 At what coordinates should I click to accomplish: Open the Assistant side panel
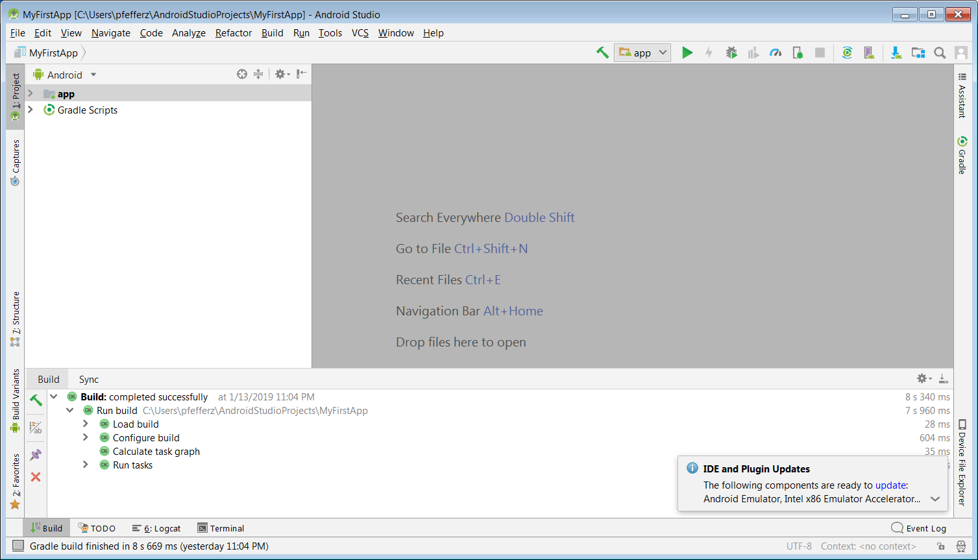[x=962, y=95]
